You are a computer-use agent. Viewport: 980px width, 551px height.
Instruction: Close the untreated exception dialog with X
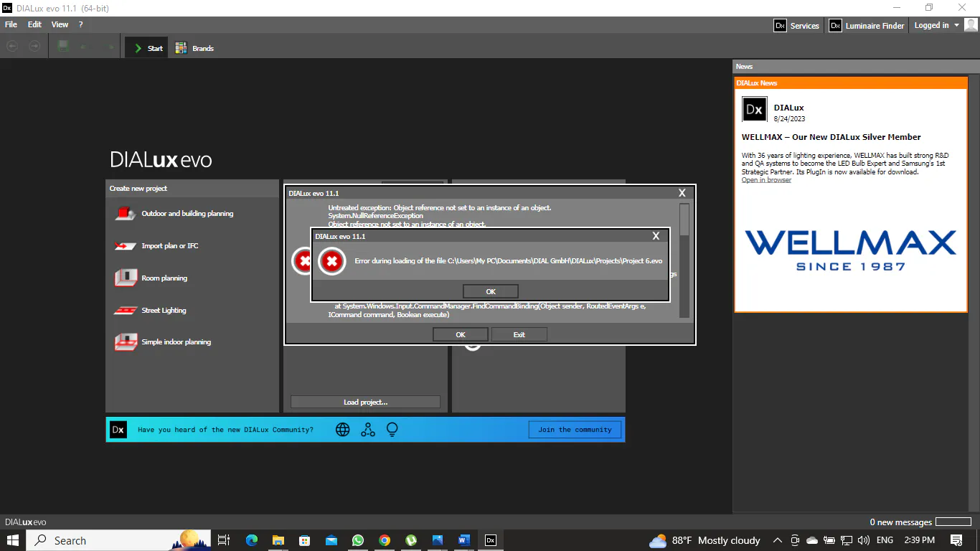682,193
